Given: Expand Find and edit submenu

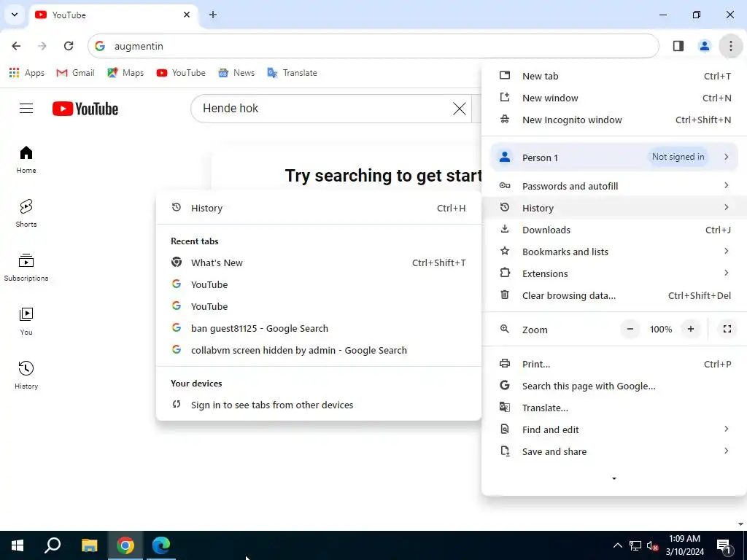Looking at the screenshot, I should (614, 429).
